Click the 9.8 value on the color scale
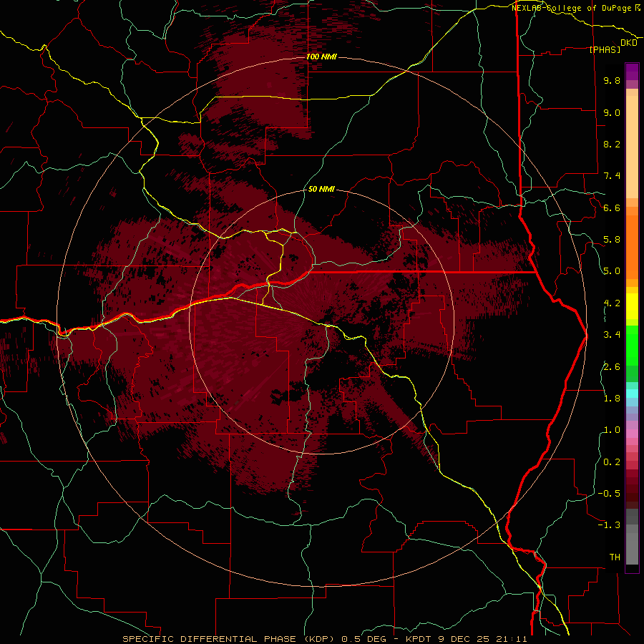 pos(612,80)
